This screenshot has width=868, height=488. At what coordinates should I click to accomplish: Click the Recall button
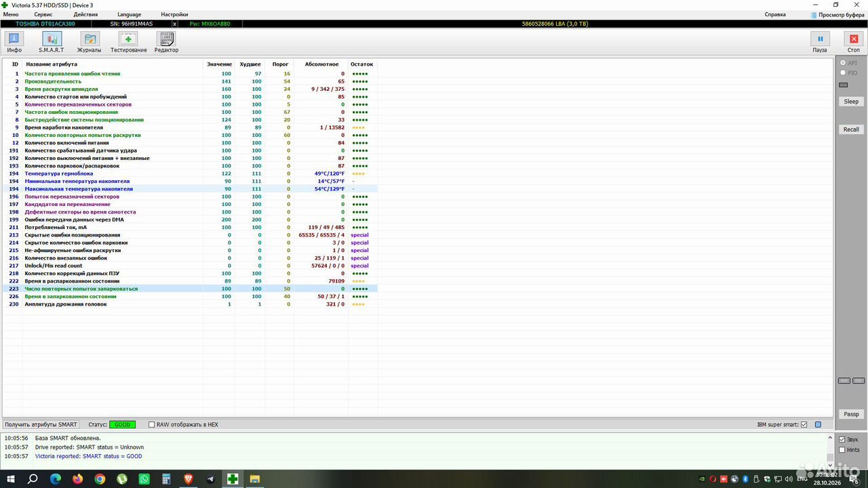tap(851, 129)
